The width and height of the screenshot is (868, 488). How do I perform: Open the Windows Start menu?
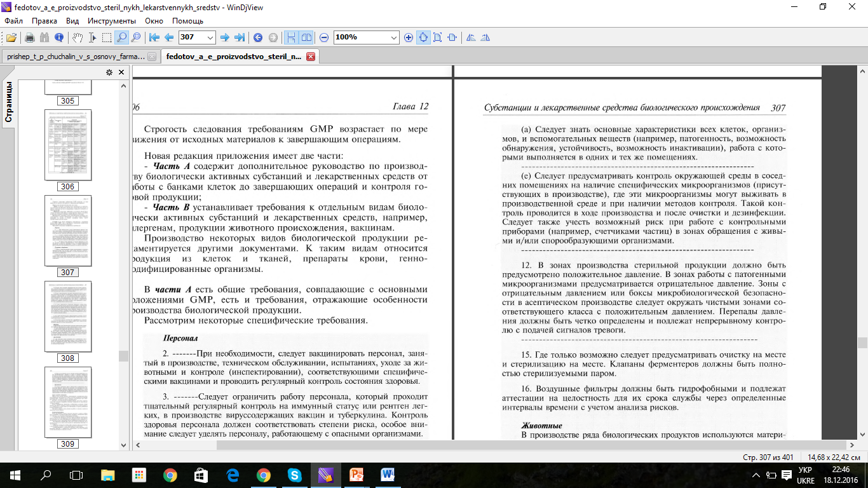point(15,475)
